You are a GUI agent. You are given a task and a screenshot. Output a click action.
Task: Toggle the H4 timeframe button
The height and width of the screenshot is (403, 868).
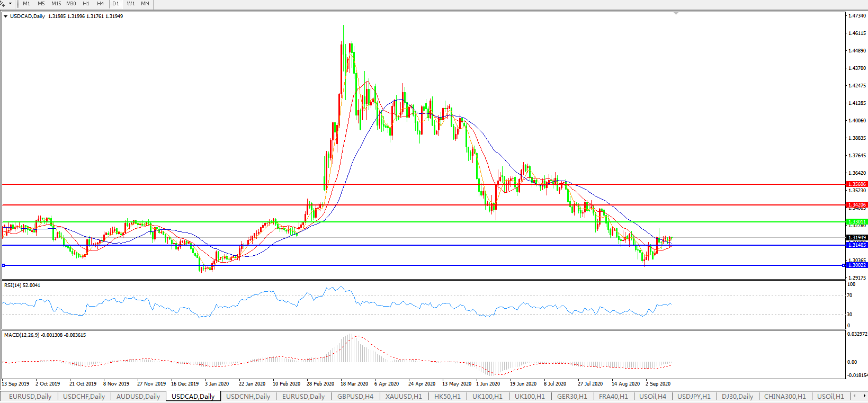[101, 4]
